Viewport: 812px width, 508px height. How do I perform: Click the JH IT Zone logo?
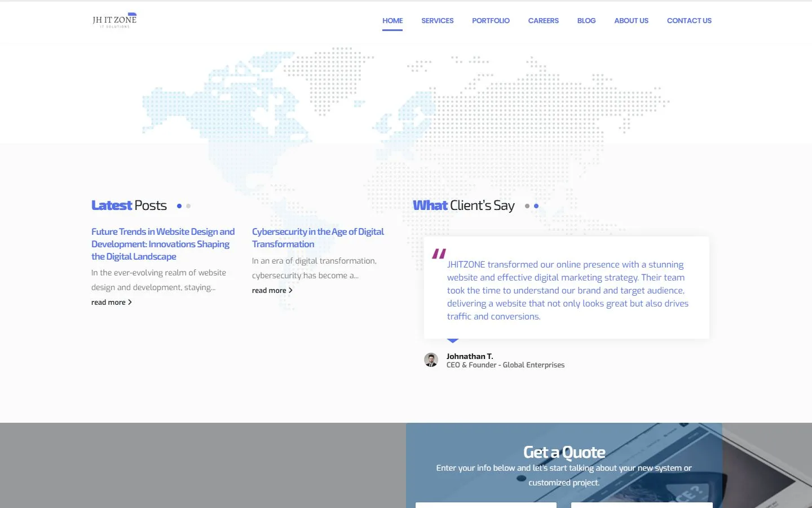click(x=114, y=20)
